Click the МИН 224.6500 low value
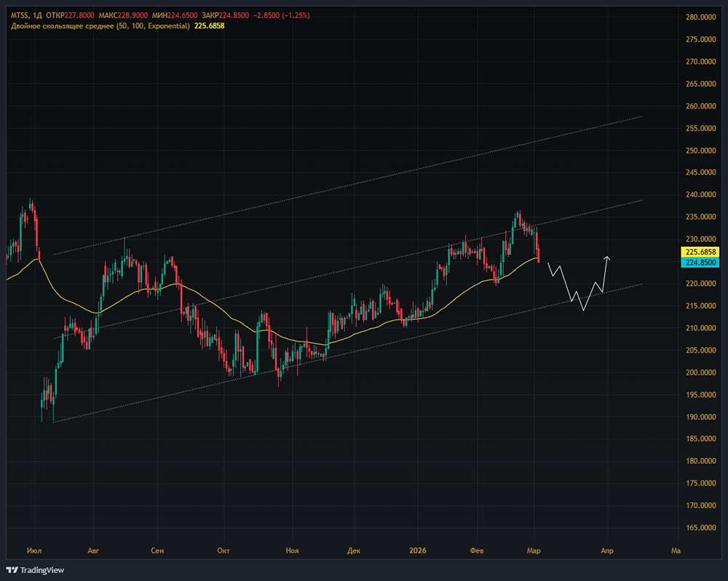The width and height of the screenshot is (728, 581). [173, 15]
